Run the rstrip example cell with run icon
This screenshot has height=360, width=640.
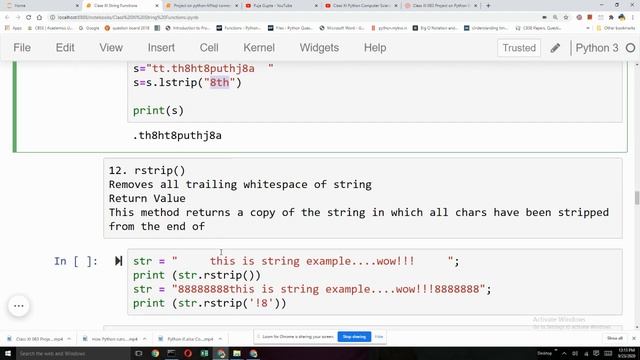[x=118, y=261]
